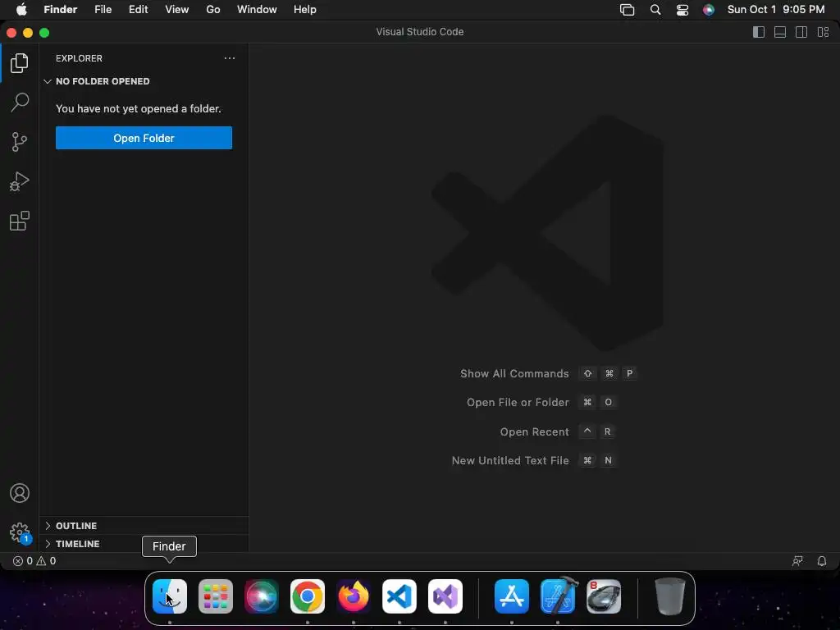Screen dimensions: 840x630
Task: Click the Open File or Folder hint
Action: (518, 402)
